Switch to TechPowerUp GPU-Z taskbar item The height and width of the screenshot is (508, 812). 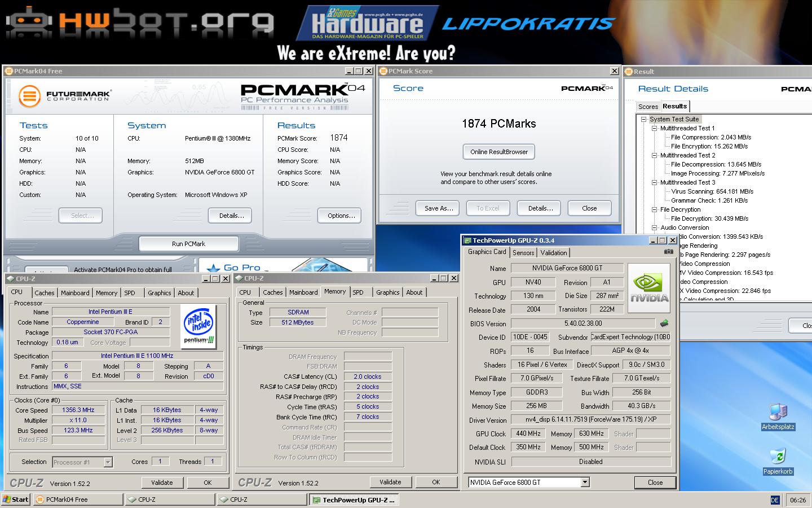click(355, 500)
